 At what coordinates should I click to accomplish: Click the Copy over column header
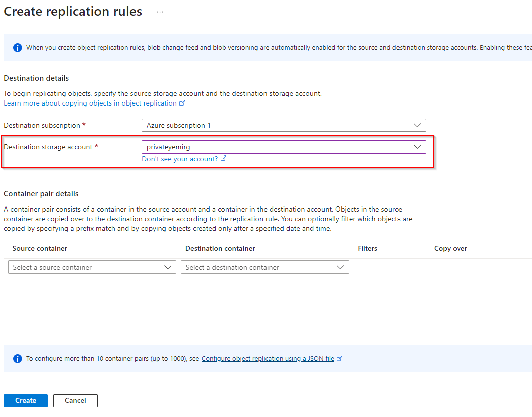coord(450,248)
